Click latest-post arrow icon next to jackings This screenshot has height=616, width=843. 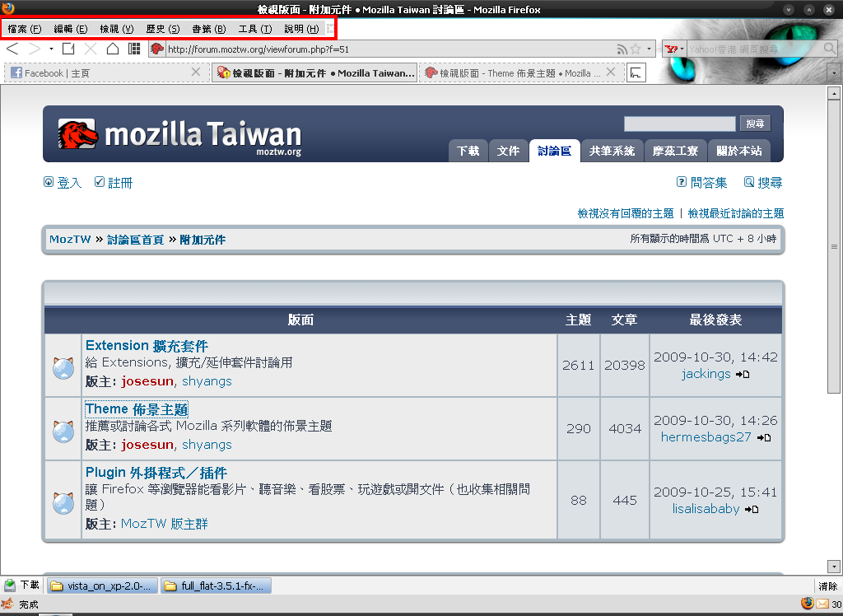pyautogui.click(x=742, y=374)
